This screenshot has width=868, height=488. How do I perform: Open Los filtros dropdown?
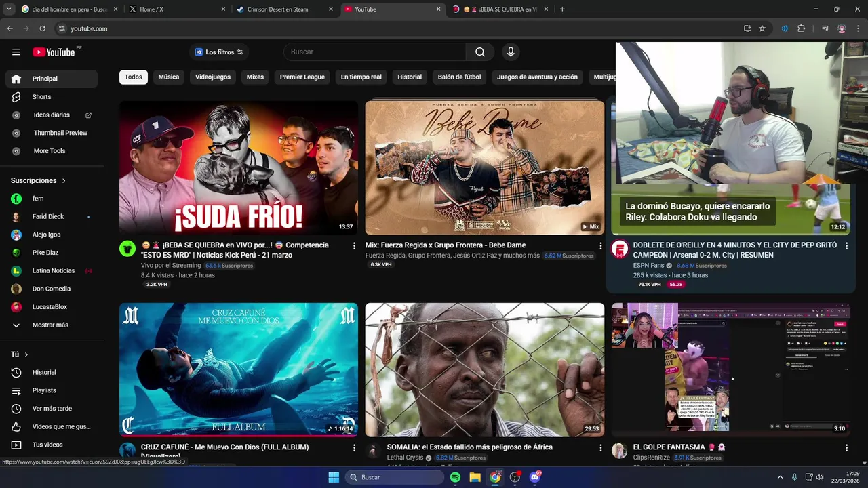coord(218,52)
